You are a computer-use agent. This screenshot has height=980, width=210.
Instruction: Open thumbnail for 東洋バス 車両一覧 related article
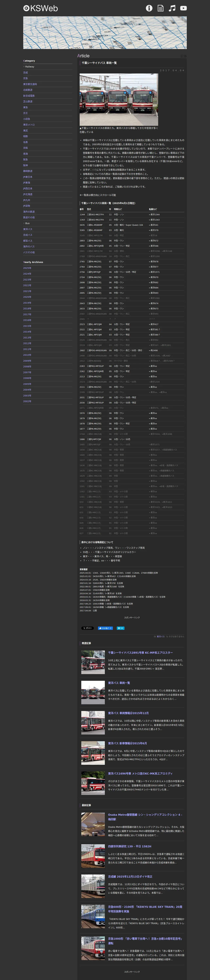[x=93, y=692]
